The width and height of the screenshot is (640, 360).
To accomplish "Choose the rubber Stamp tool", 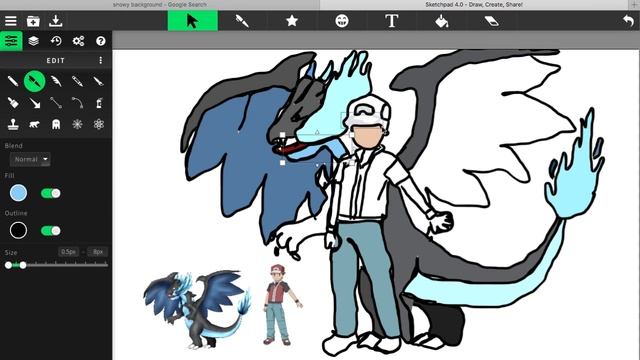I will (x=13, y=124).
